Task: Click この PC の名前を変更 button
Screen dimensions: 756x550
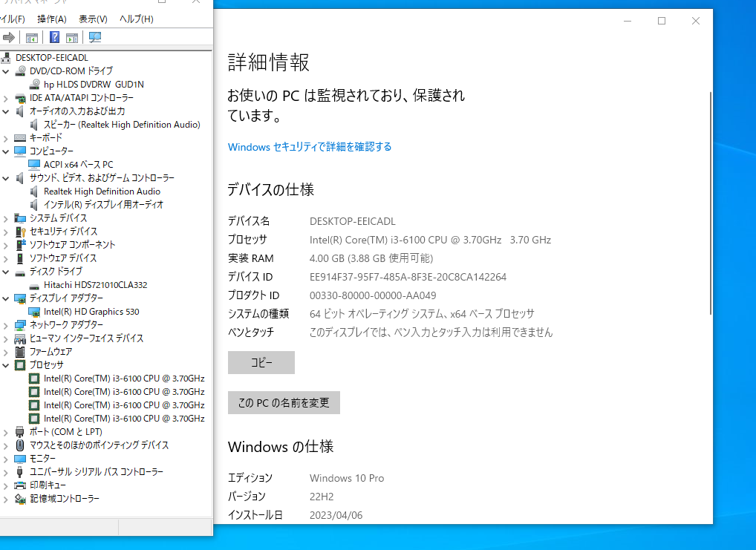Action: [284, 402]
